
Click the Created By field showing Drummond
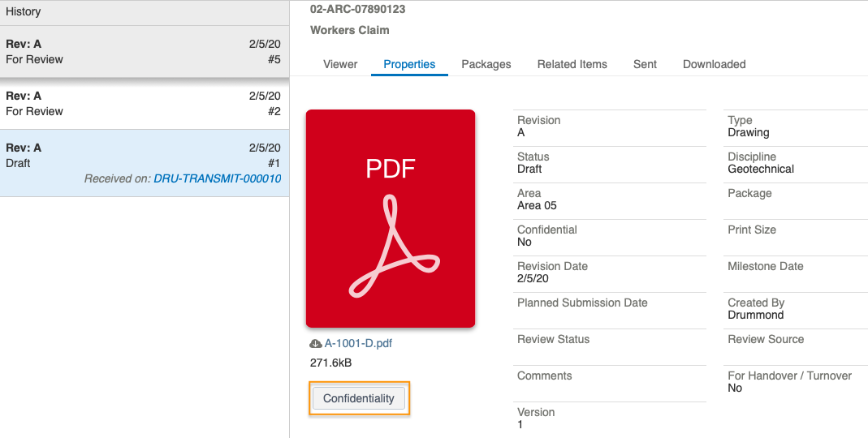(x=796, y=309)
